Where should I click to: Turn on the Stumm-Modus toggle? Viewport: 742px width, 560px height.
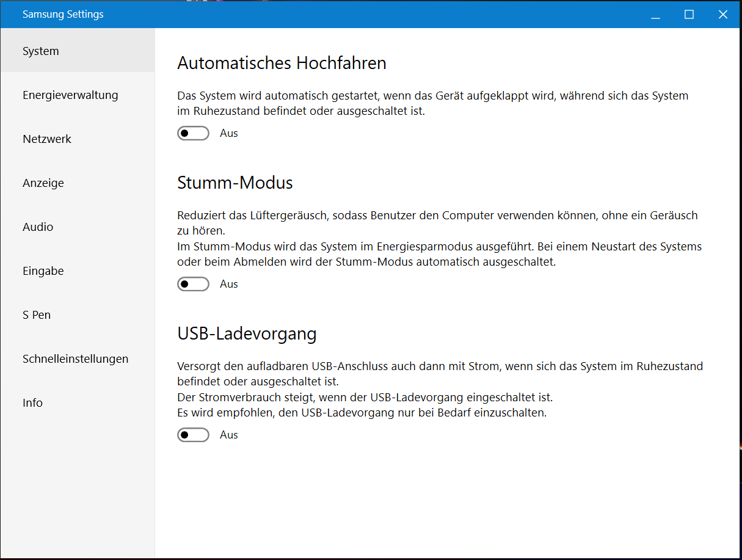[193, 284]
